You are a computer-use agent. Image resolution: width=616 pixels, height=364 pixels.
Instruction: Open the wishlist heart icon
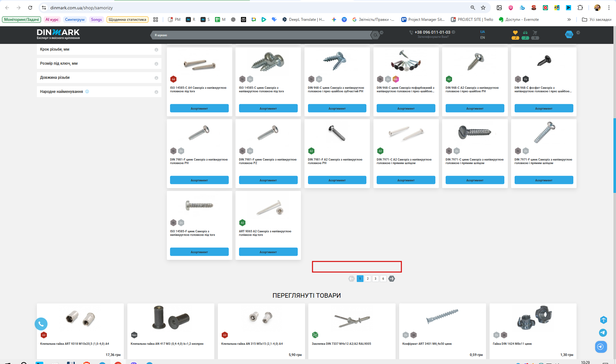(515, 32)
